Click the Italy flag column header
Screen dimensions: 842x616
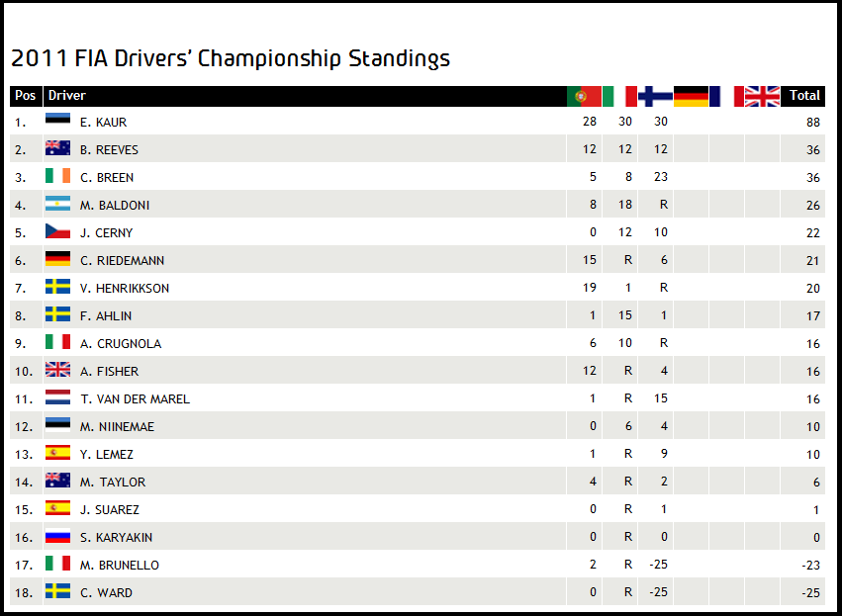pyautogui.click(x=619, y=96)
